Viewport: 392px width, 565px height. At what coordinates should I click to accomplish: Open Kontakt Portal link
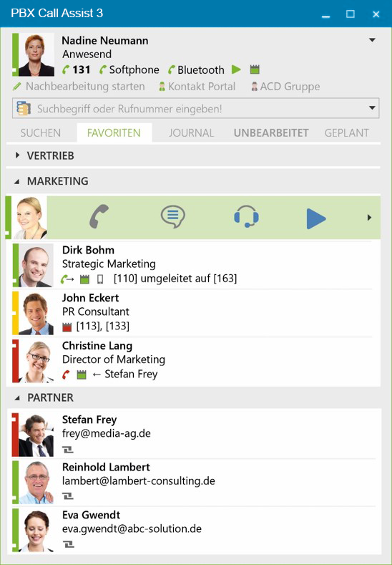[197, 87]
